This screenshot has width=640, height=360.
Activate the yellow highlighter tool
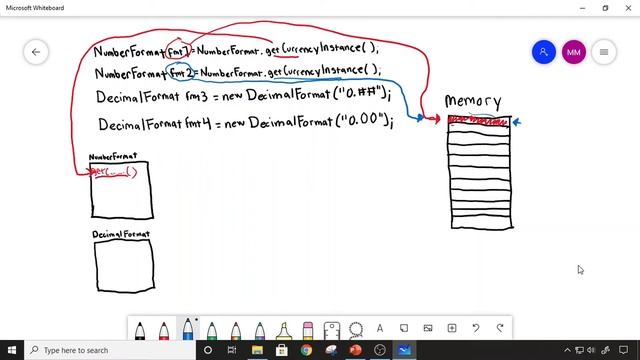coord(284,331)
